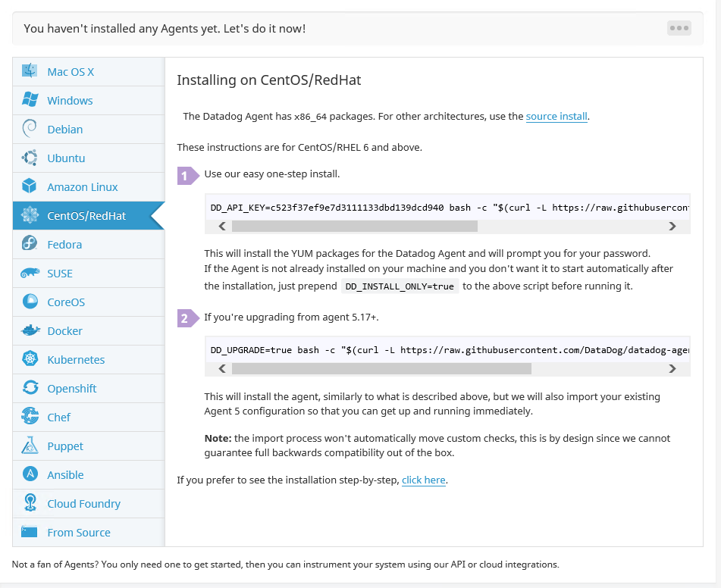Click the Mac OS X Finder icon
Image resolution: width=721 pixels, height=588 pixels.
30,70
